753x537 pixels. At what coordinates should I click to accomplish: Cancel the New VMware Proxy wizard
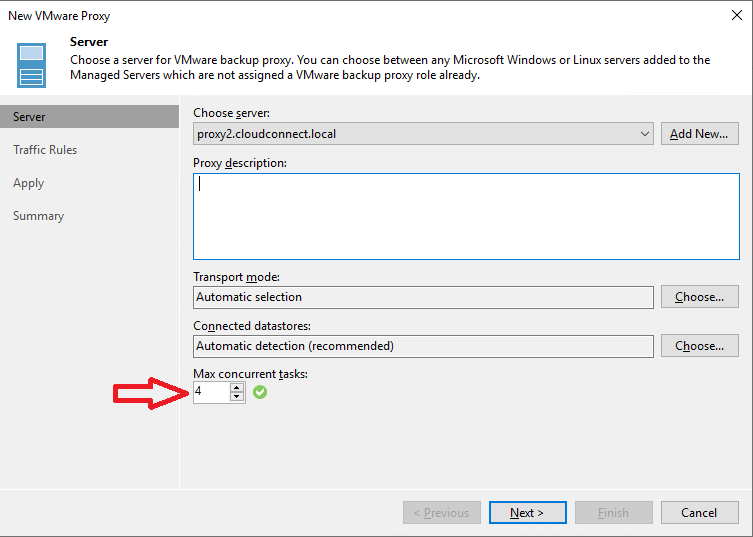click(699, 513)
